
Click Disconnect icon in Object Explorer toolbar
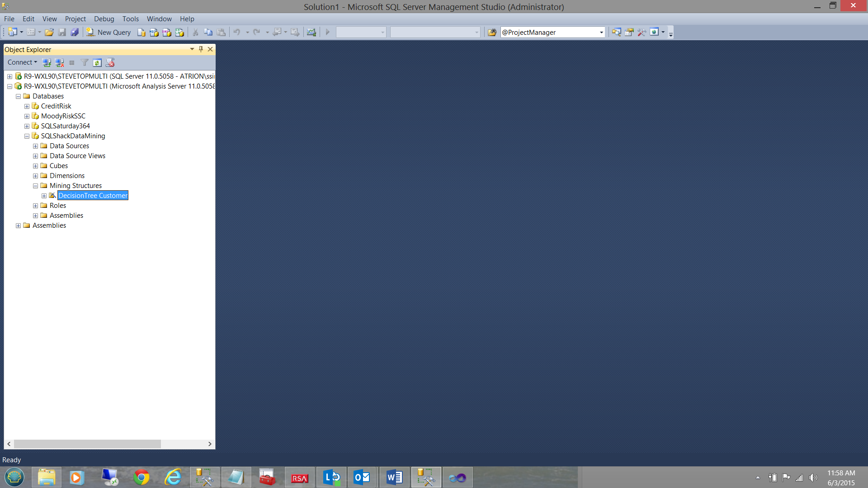[59, 62]
